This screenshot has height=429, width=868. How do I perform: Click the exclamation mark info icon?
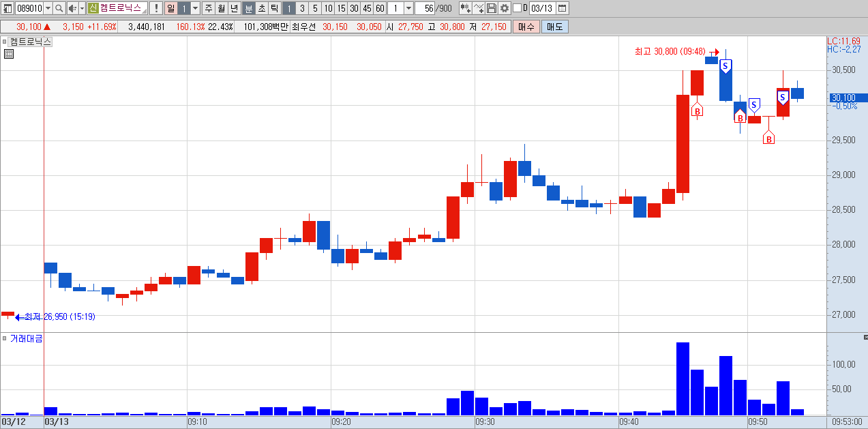click(x=155, y=8)
